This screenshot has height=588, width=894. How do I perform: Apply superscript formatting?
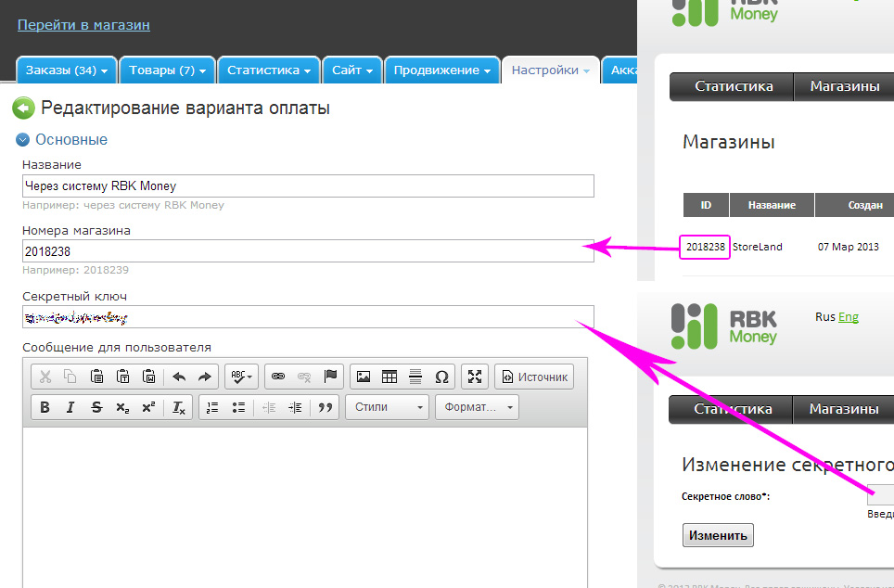tap(148, 407)
